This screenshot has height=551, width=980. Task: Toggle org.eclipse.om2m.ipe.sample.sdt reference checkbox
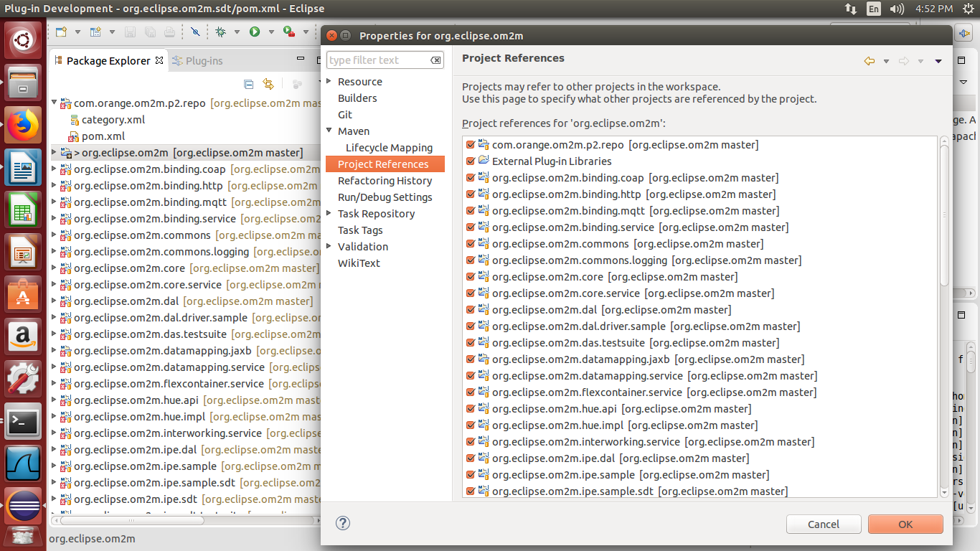pos(471,491)
